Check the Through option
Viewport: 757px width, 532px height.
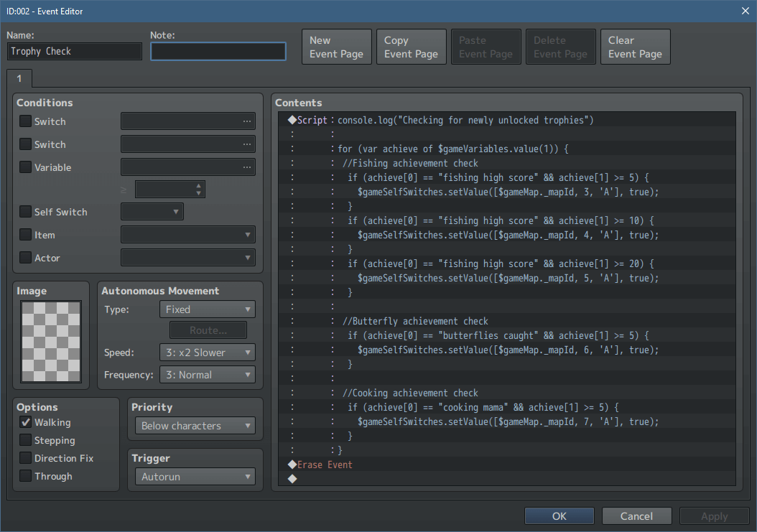pyautogui.click(x=25, y=475)
